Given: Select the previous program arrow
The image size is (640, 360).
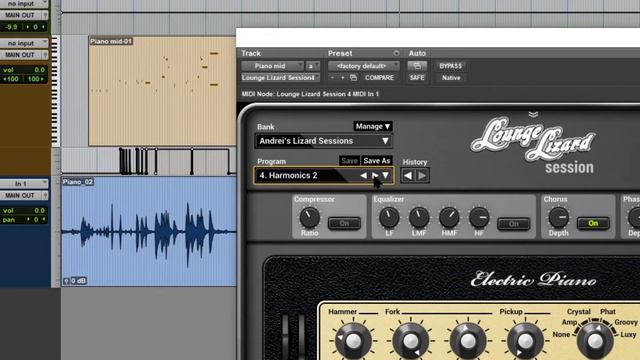Looking at the screenshot, I should [x=363, y=176].
